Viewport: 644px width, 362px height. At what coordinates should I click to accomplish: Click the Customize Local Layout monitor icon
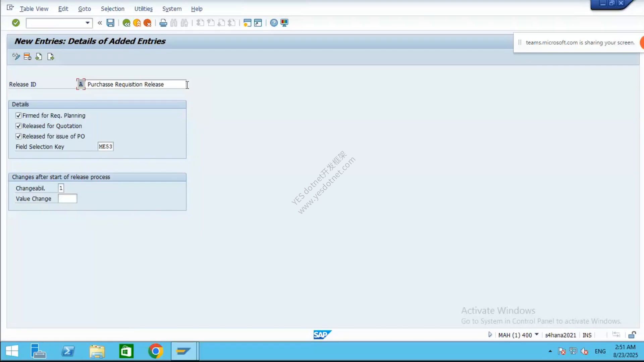(x=284, y=23)
